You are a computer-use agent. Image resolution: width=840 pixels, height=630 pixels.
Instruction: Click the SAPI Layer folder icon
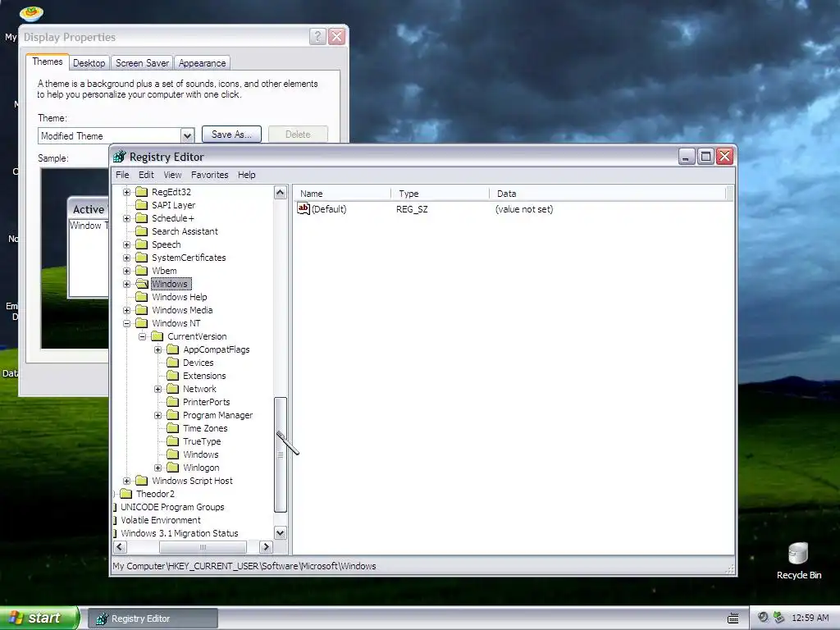point(141,205)
